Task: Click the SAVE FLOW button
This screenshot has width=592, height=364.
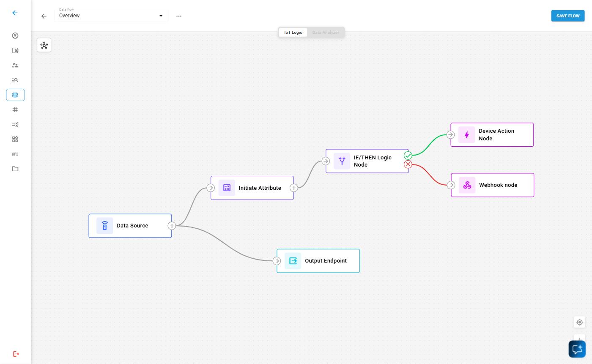Action: pos(568,16)
